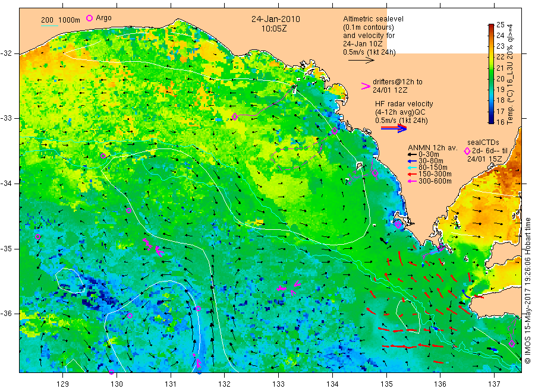Select seal CTD diamond near 36.5S 137.3E
535x392 pixels.
(x=512, y=344)
